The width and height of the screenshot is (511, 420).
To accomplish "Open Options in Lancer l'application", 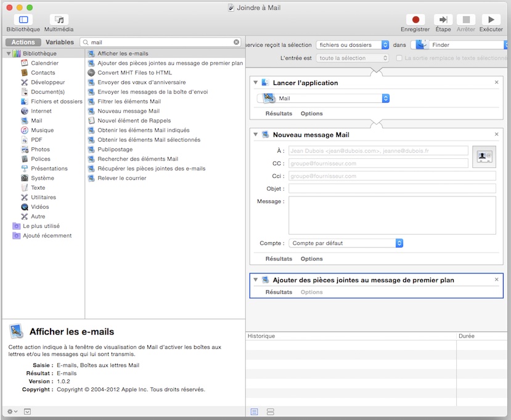I will coord(311,113).
